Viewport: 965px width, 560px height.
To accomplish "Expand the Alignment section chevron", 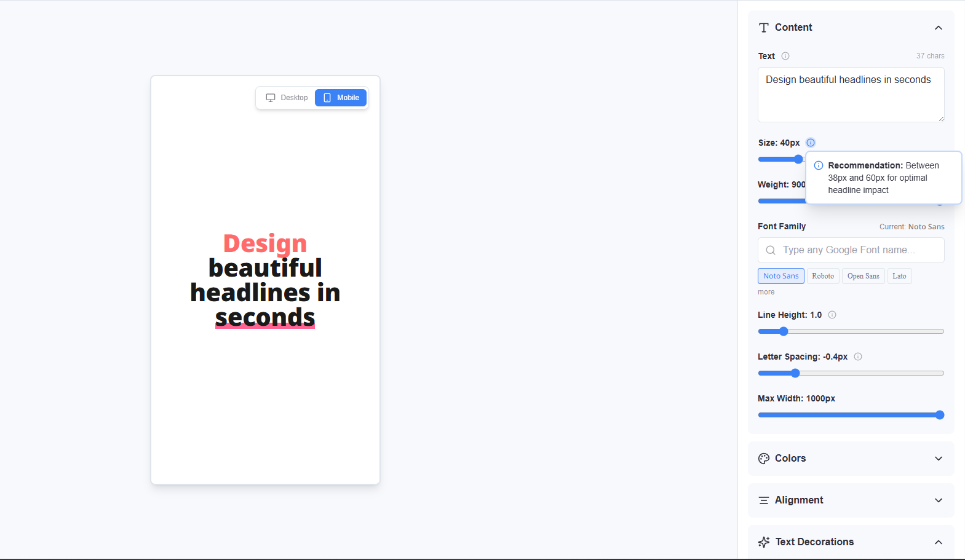I will [x=939, y=500].
